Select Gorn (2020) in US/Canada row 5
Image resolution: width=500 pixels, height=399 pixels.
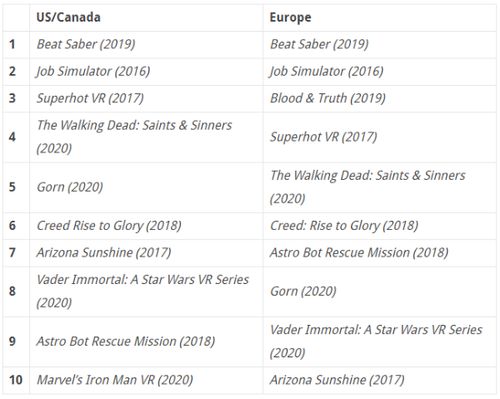(x=70, y=187)
